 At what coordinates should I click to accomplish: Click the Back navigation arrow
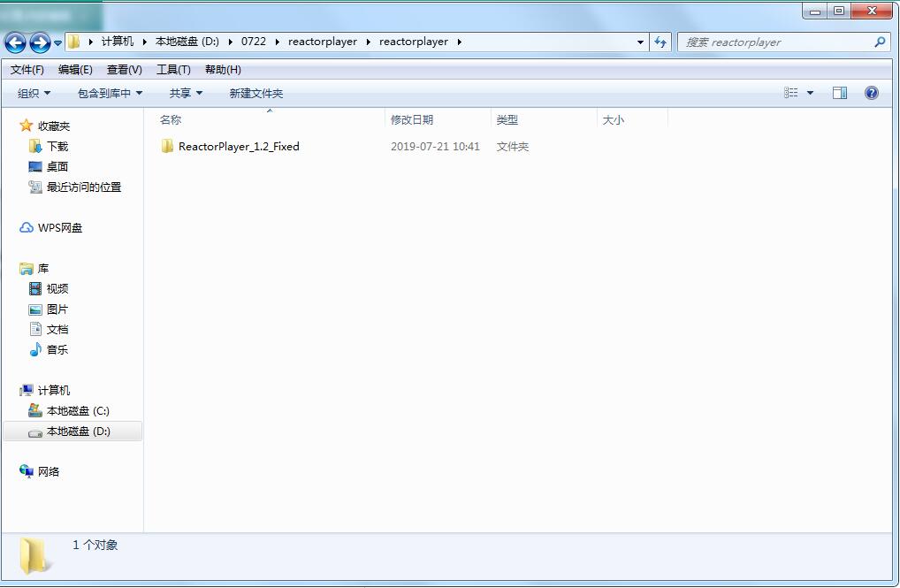[x=16, y=42]
